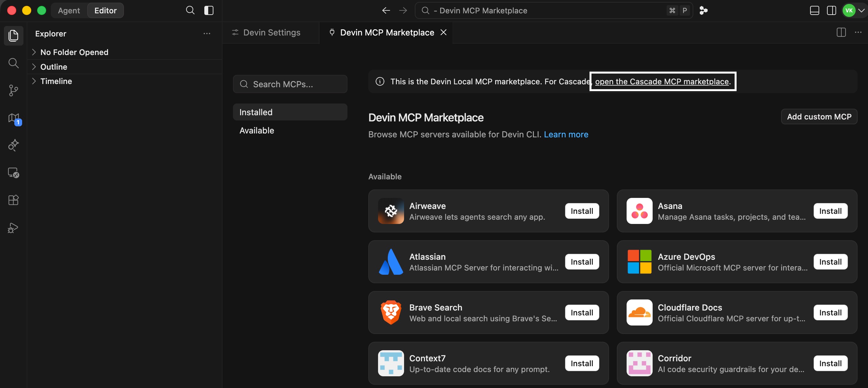Install the Asana MCP
Viewport: 868px width, 388px height.
(830, 211)
